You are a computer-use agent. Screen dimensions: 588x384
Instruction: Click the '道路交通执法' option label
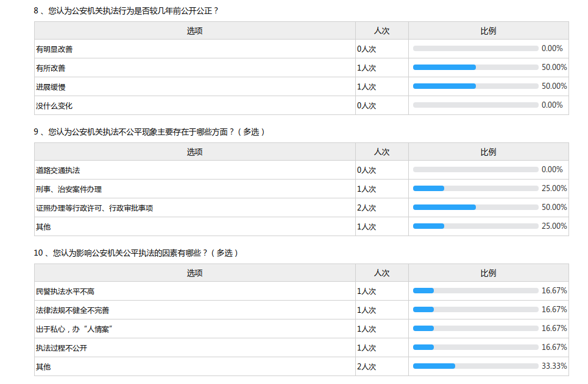[x=58, y=170]
